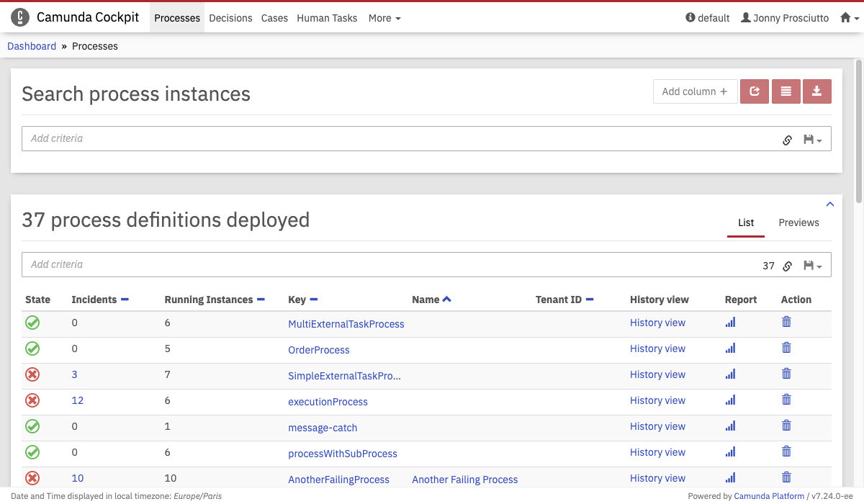Click the red list-view icon button
Viewport: 864px width, 504px height.
(x=786, y=91)
